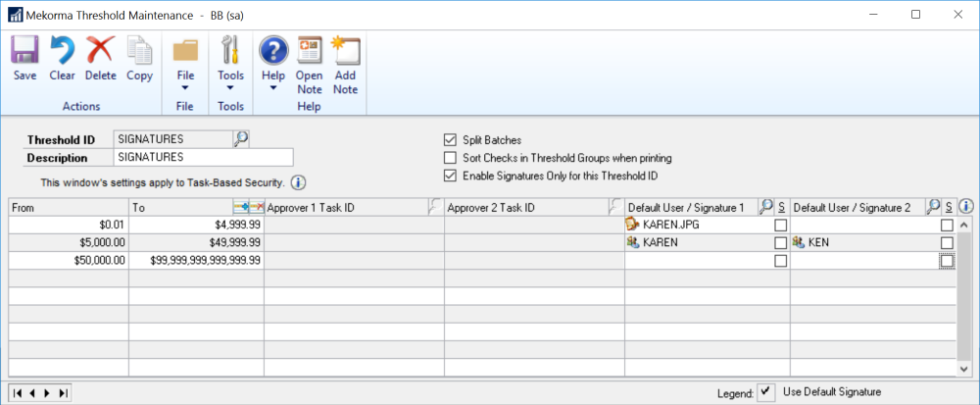Go to last record navigation button
The width and height of the screenshot is (980, 405).
[62, 393]
